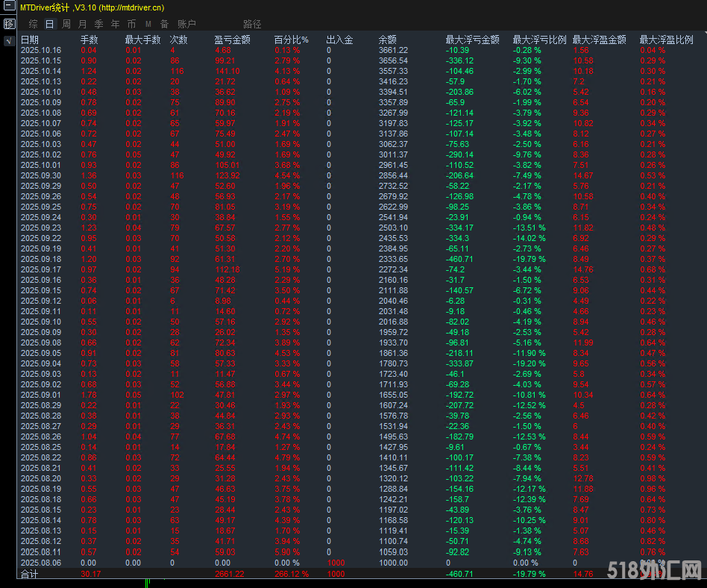The image size is (707, 588).
Task: Open the 账户 account tab
Action: click(x=186, y=24)
